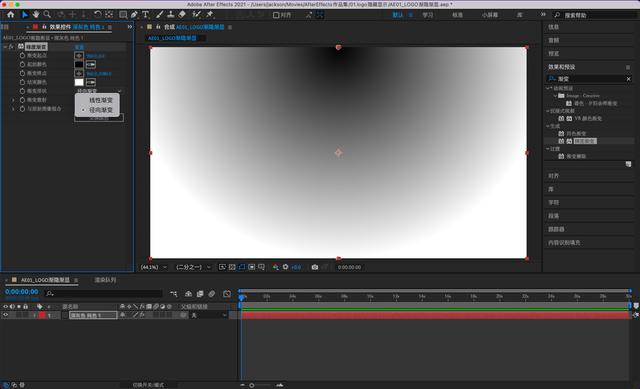The image size is (640, 389).
Task: Toggle stopwatch for gradient shape
Action: (22, 91)
